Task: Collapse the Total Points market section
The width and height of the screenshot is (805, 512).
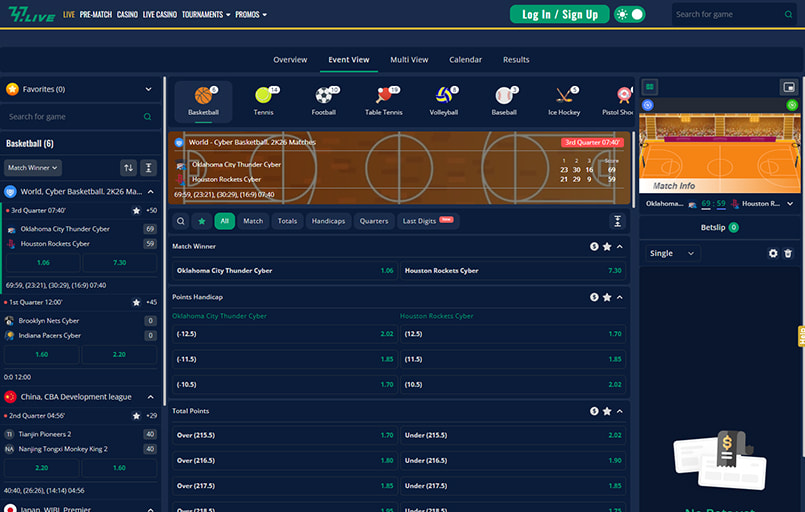Action: pyautogui.click(x=620, y=411)
